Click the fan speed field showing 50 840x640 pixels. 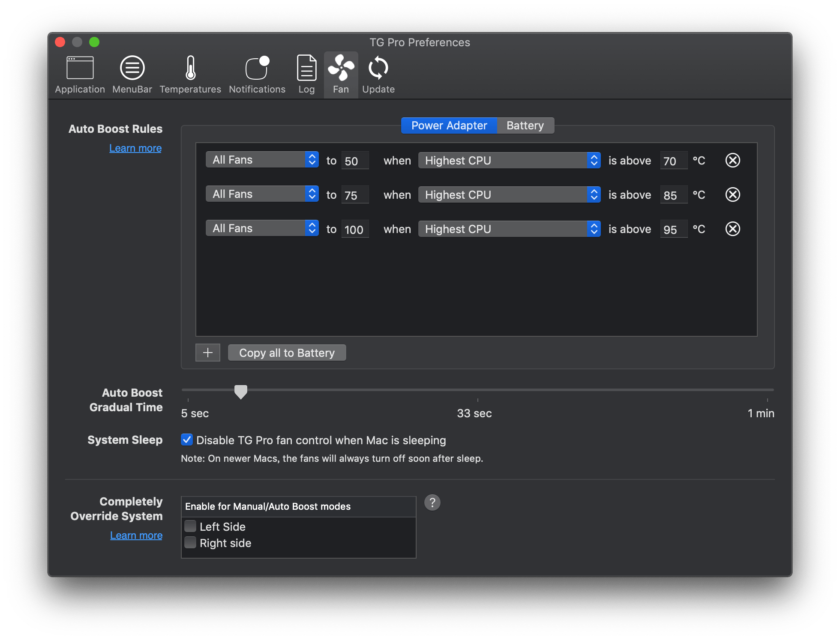point(355,161)
